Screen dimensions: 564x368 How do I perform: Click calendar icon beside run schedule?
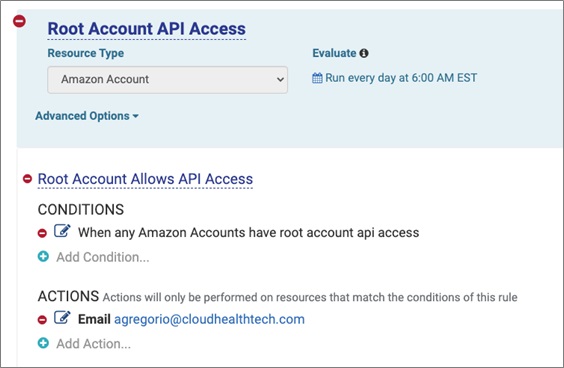(x=317, y=78)
